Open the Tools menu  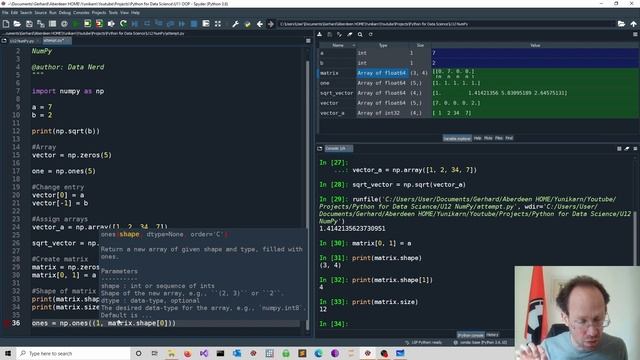point(113,13)
